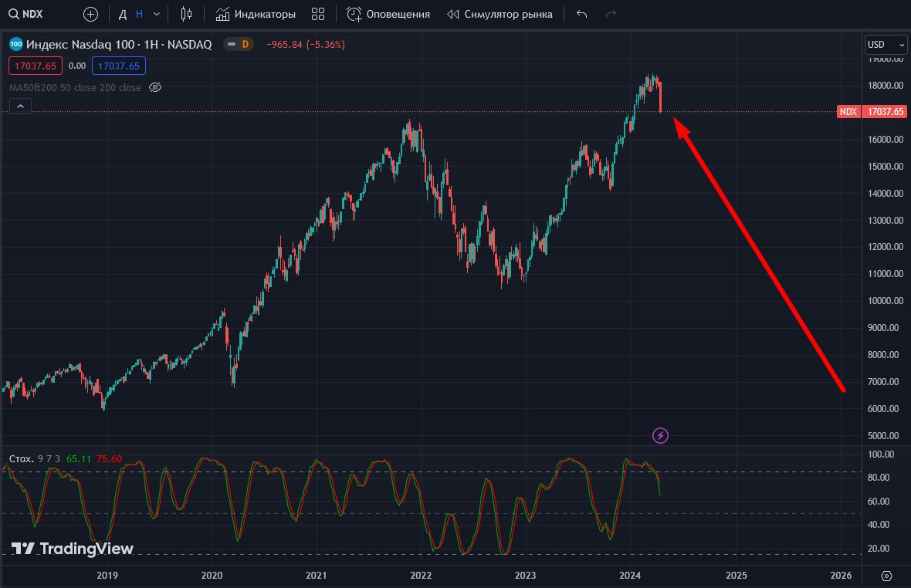911x588 pixels.
Task: Open Индикаторы indicators menu
Action: click(x=256, y=14)
